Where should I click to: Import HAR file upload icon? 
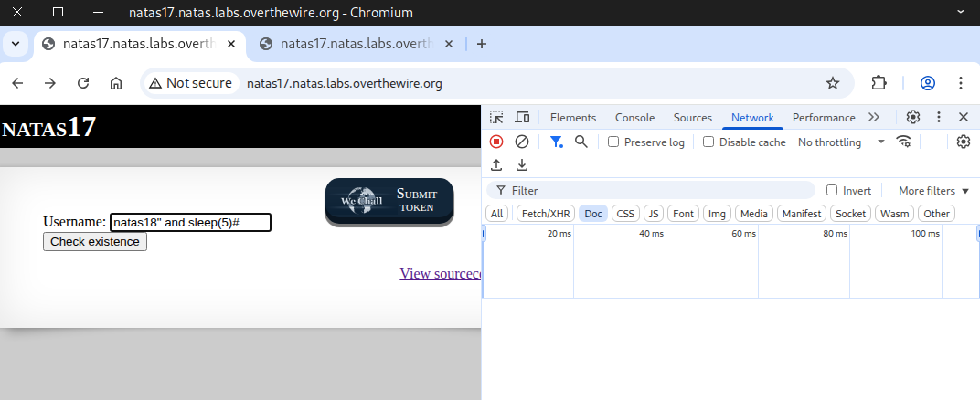click(x=496, y=165)
